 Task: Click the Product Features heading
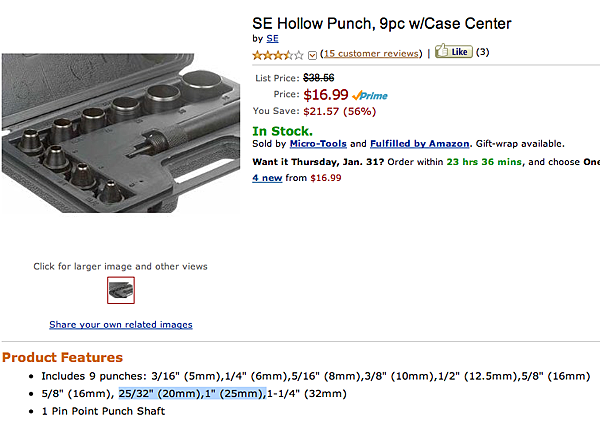tap(62, 357)
